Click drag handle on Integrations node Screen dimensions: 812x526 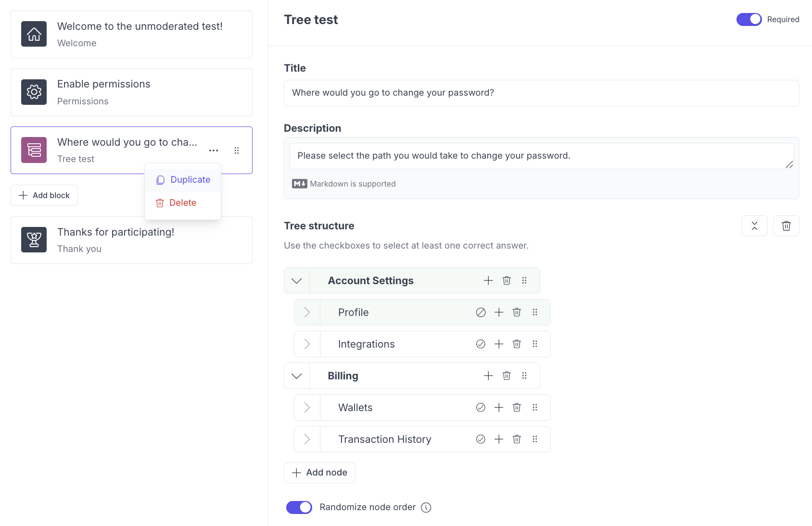[535, 344]
